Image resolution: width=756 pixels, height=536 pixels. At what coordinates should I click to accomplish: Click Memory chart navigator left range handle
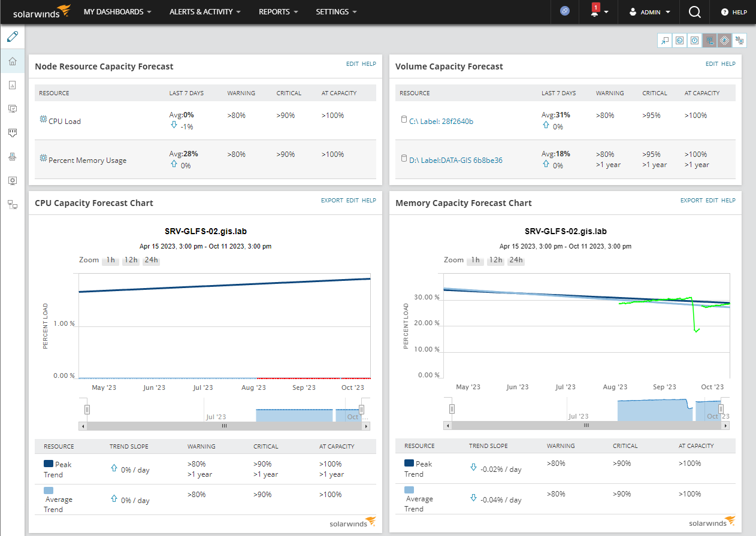tap(452, 408)
